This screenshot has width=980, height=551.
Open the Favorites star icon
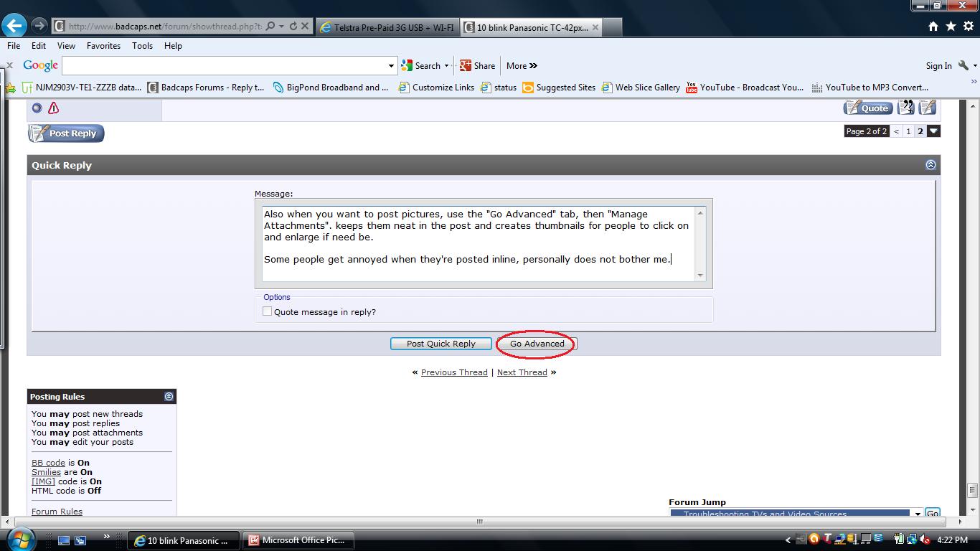(951, 27)
